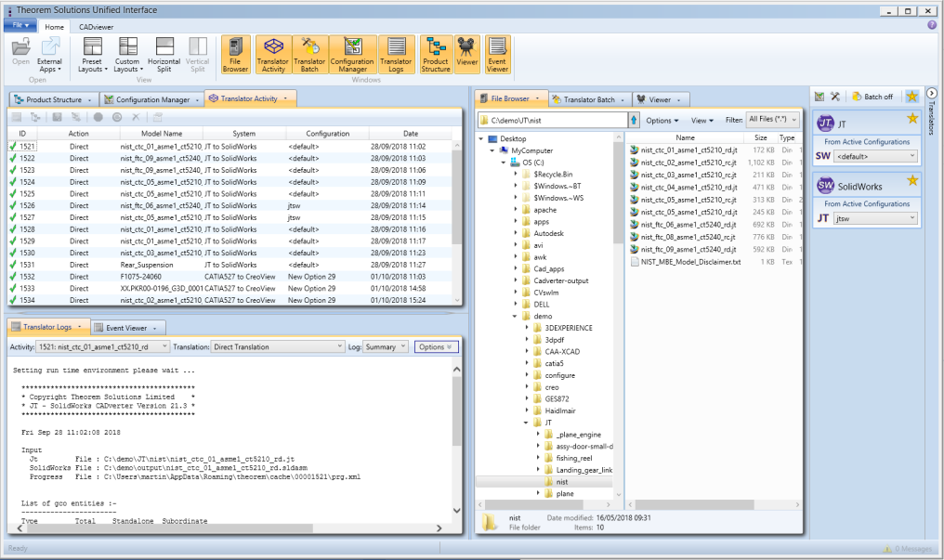Click the Translator Batch ribbon icon
The width and height of the screenshot is (944, 560).
[x=309, y=54]
